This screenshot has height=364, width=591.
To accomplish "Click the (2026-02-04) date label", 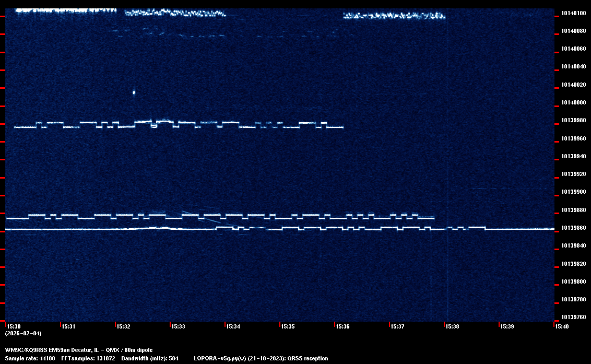I will [23, 333].
